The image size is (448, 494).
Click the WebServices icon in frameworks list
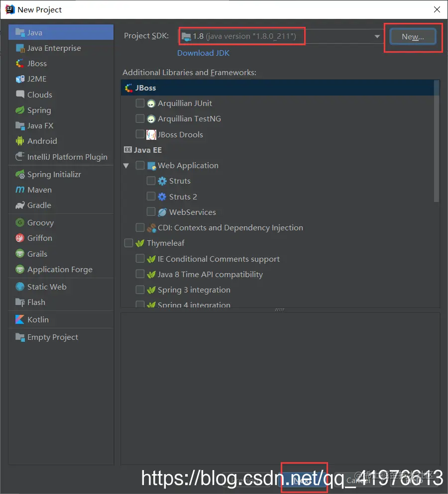click(162, 212)
